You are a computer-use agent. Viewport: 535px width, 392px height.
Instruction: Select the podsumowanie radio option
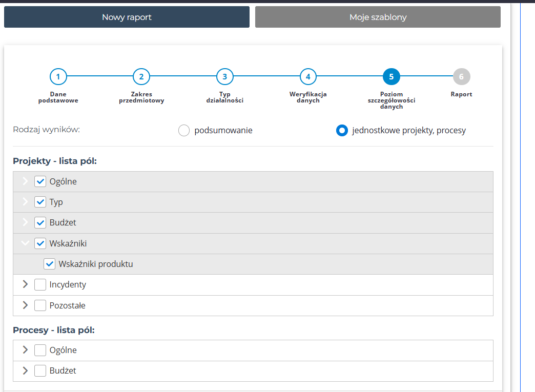coord(184,131)
